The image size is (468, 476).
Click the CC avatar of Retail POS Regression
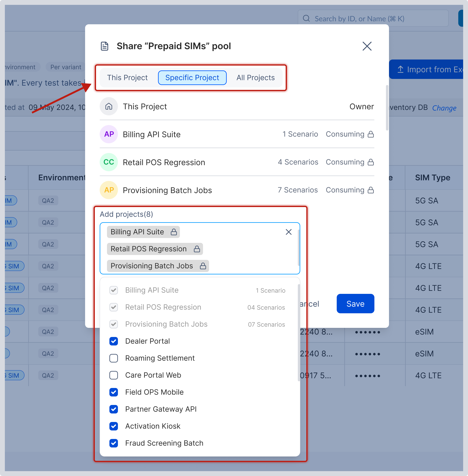pos(109,162)
